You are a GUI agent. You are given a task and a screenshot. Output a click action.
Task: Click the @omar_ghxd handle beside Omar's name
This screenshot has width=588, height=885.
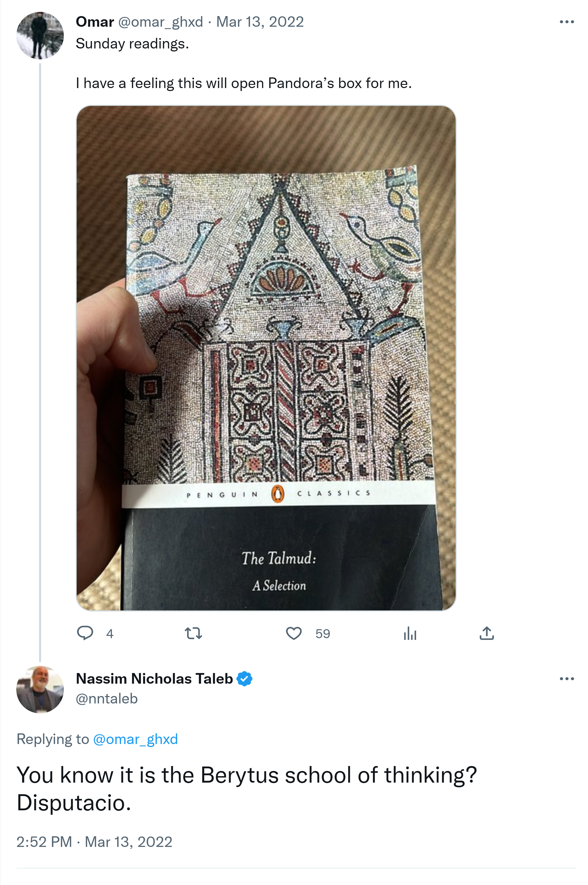pyautogui.click(x=161, y=22)
